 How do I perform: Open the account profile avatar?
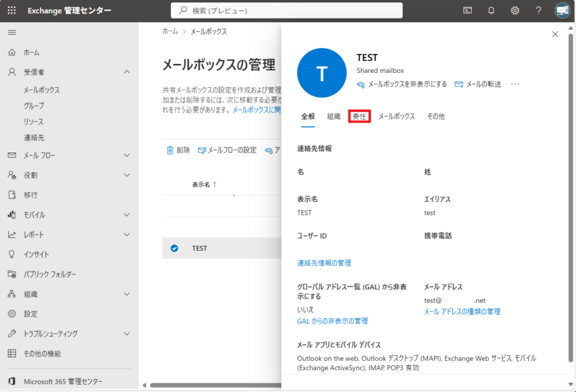(x=562, y=11)
